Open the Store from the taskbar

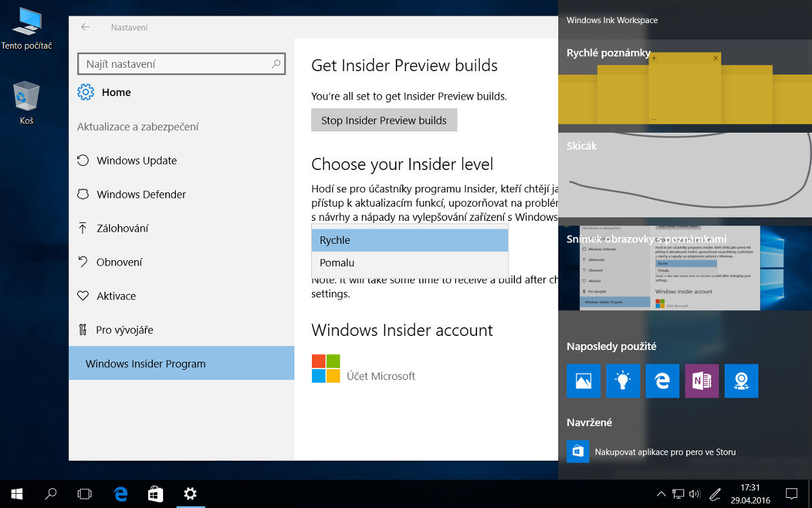pyautogui.click(x=156, y=494)
